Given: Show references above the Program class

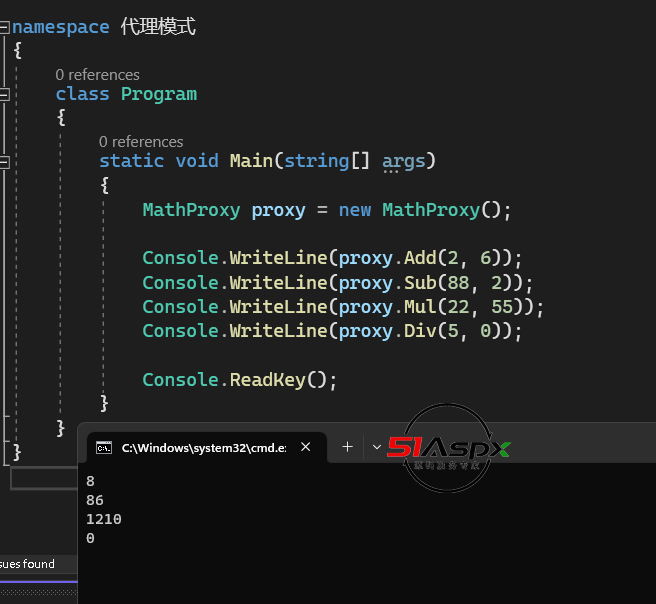Looking at the screenshot, I should (x=97, y=75).
